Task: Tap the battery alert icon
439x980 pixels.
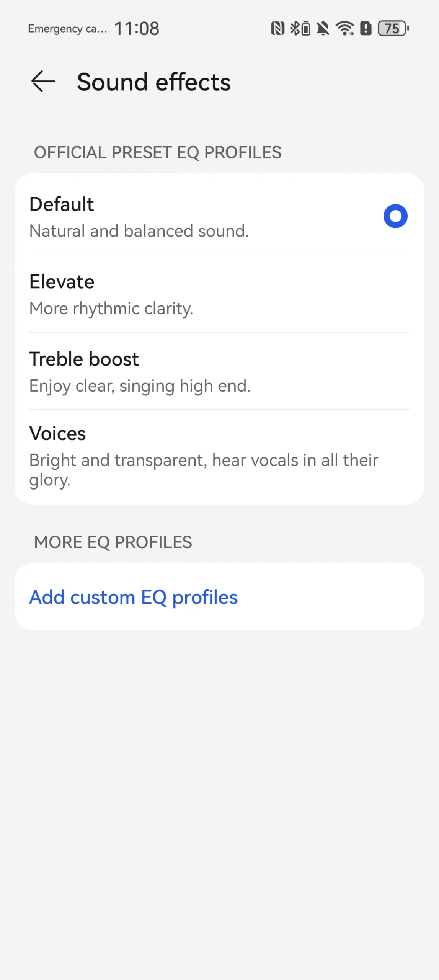Action: (x=366, y=28)
